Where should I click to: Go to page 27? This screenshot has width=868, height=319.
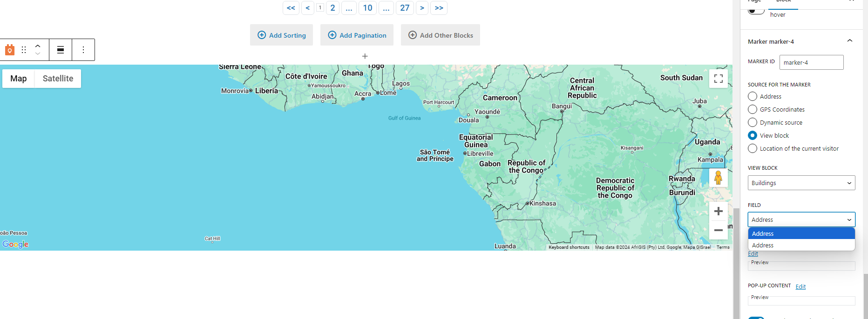click(405, 8)
